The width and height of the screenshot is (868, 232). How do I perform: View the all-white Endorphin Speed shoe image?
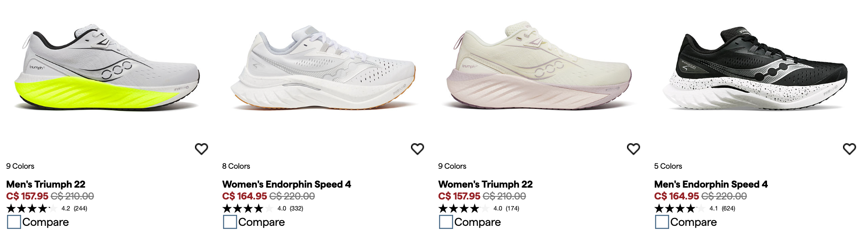(x=323, y=67)
